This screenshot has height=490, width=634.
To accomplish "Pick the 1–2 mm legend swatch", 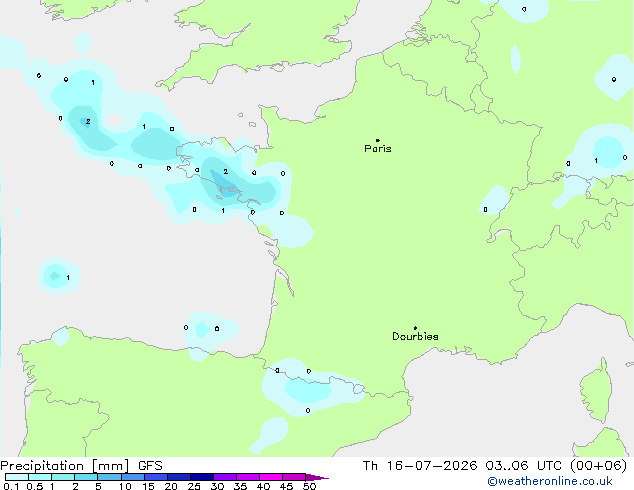I will tap(63, 477).
